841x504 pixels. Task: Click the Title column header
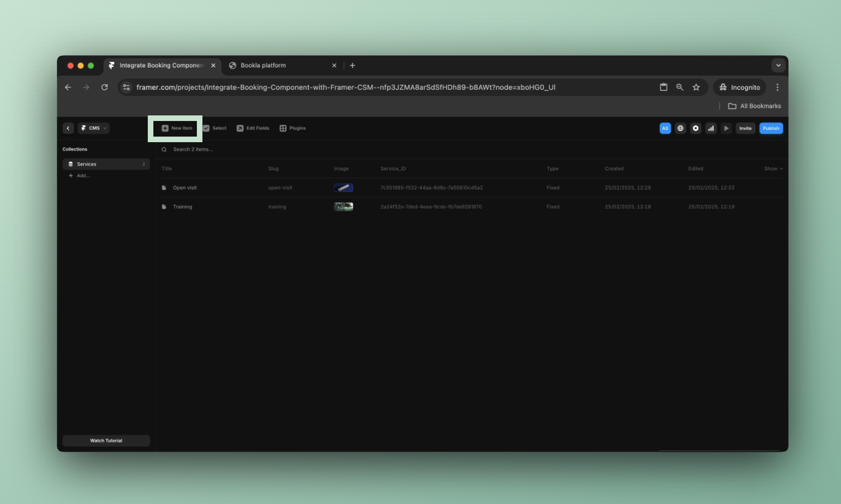tap(167, 168)
